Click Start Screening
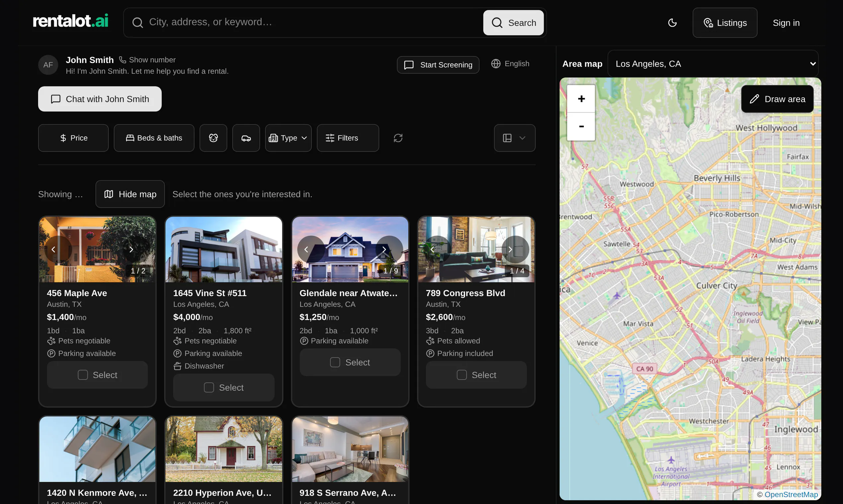The image size is (843, 504). pyautogui.click(x=438, y=65)
